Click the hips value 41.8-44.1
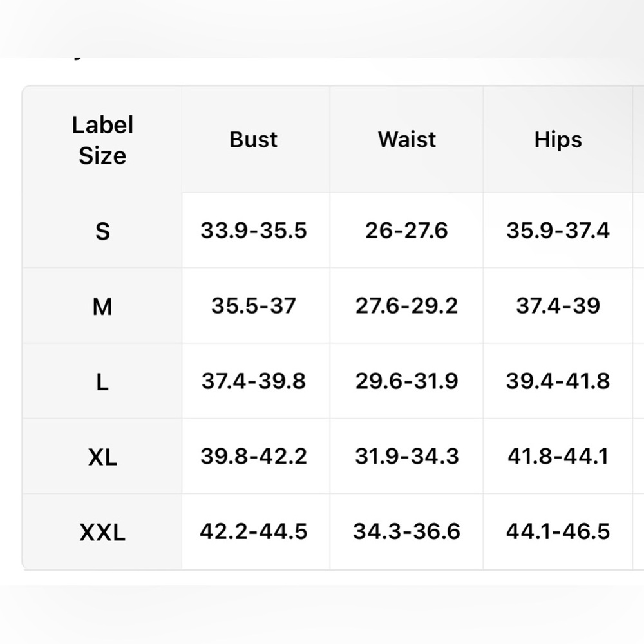Image resolution: width=644 pixels, height=644 pixels. click(x=558, y=457)
